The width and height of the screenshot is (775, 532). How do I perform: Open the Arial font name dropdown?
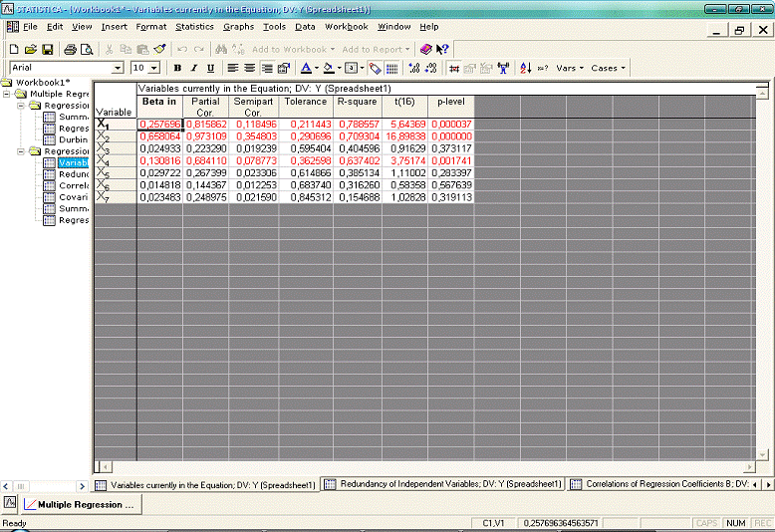[118, 69]
